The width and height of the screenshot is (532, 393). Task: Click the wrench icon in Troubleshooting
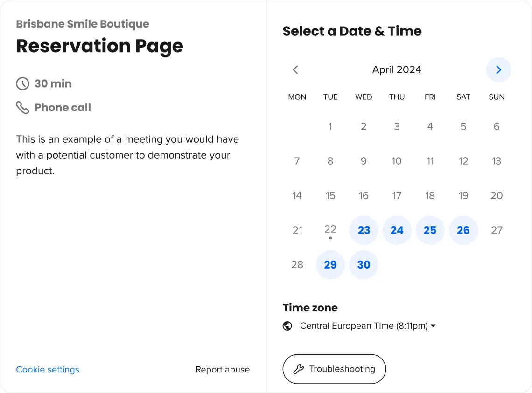click(x=299, y=369)
